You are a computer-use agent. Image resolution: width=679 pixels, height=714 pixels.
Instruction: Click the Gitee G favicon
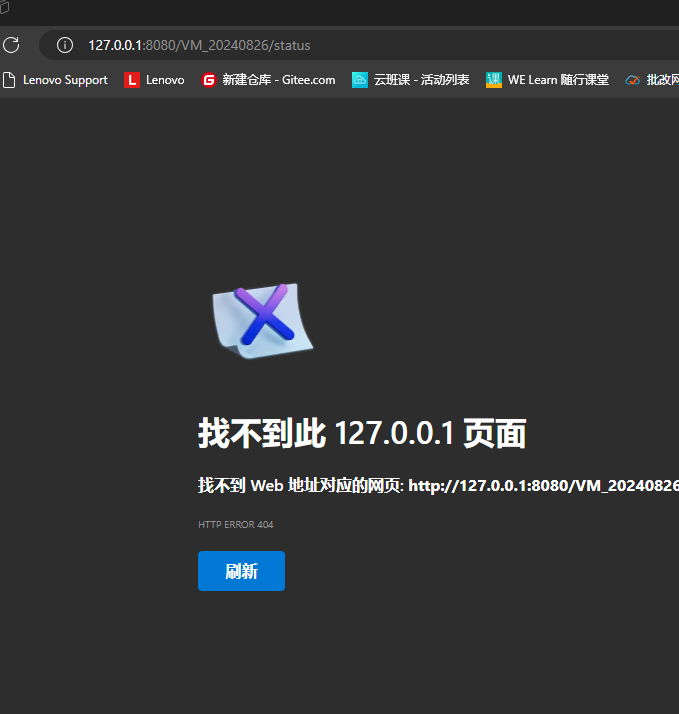pyautogui.click(x=209, y=80)
